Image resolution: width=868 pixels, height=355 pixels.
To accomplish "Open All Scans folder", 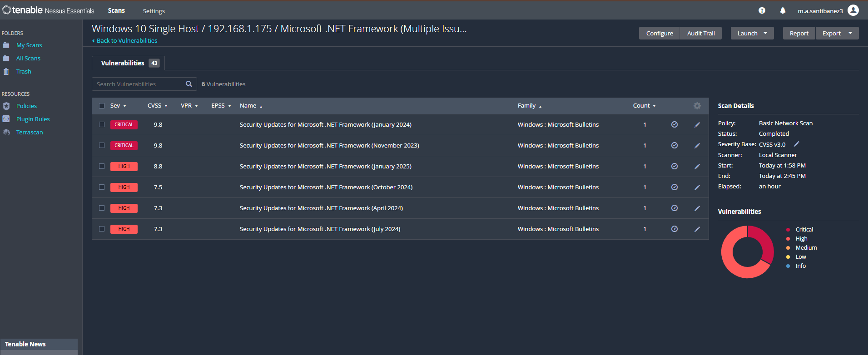I will (28, 58).
